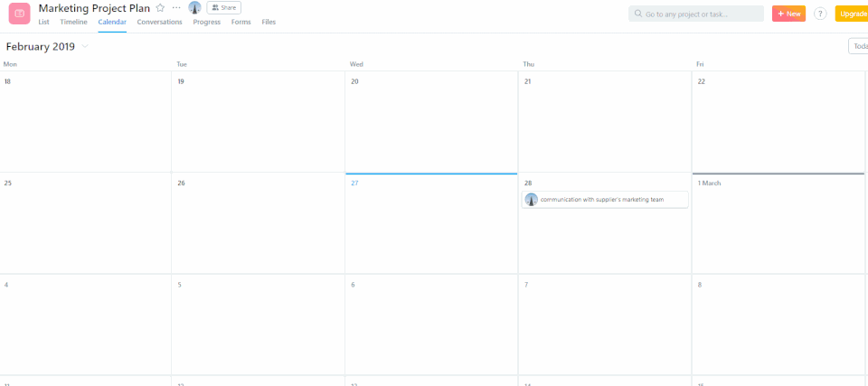This screenshot has width=868, height=386.
Task: Open the Share dialog
Action: pos(223,8)
